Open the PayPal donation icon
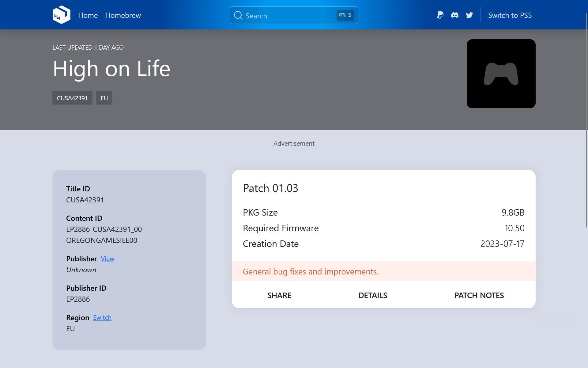The width and height of the screenshot is (588, 368). coord(440,15)
